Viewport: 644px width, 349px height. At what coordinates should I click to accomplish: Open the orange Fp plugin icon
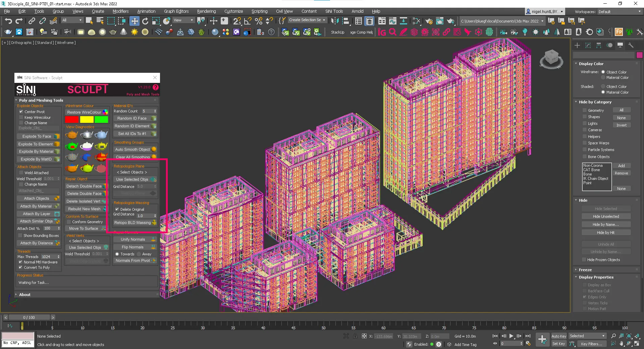(x=619, y=32)
